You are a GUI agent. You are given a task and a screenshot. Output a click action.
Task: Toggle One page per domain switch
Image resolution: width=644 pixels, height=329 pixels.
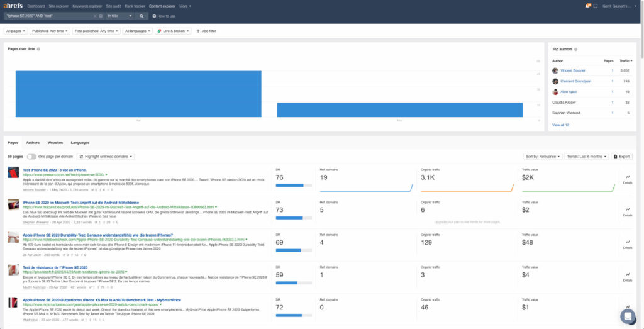31,157
